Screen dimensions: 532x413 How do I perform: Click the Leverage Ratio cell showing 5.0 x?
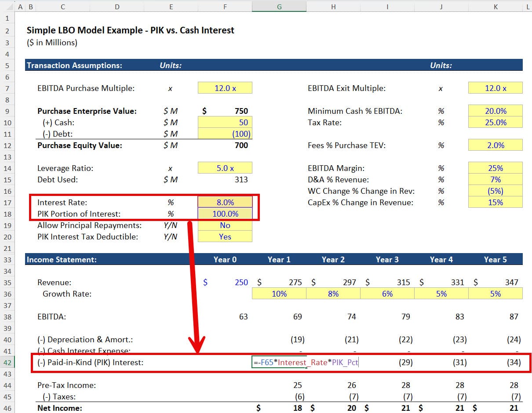(225, 168)
